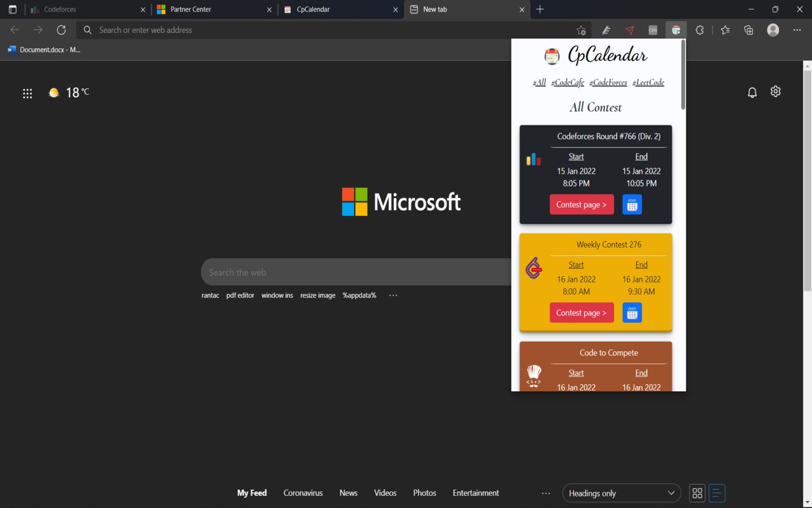Click the window ins search suggestion
Image resolution: width=812 pixels, height=508 pixels.
(277, 295)
